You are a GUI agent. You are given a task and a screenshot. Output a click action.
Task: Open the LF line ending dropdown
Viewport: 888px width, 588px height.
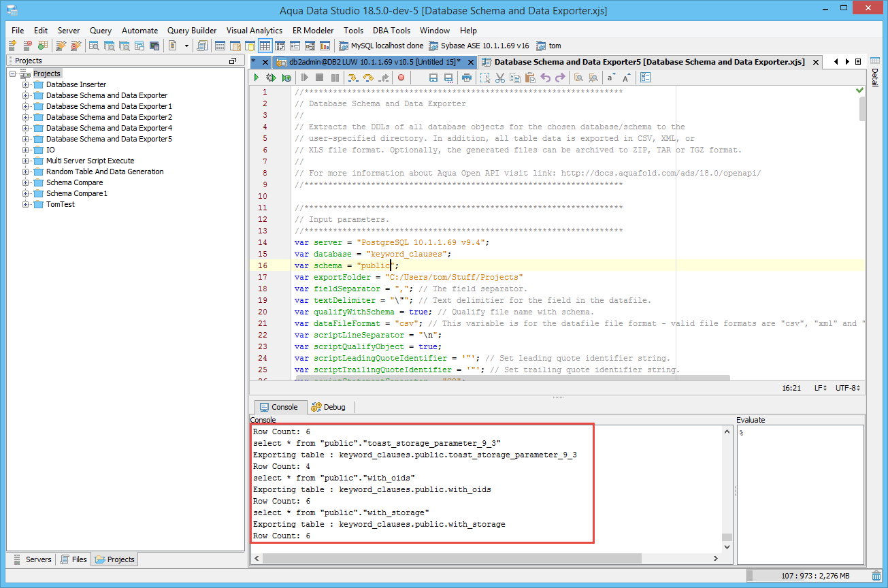click(x=821, y=388)
